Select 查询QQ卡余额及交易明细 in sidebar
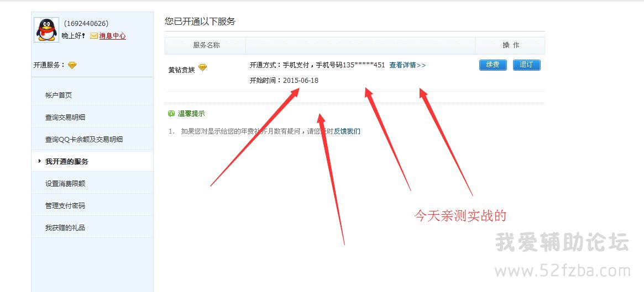The image size is (644, 292). pos(84,140)
